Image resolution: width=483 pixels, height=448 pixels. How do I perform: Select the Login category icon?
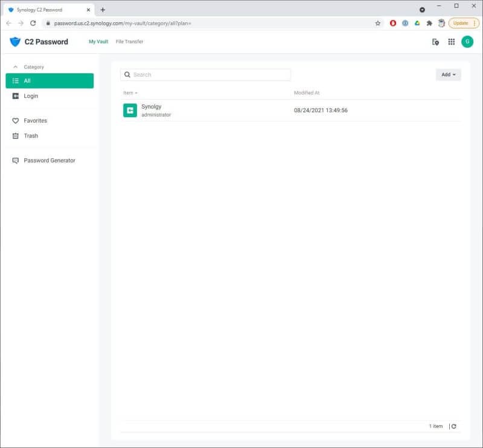14,95
